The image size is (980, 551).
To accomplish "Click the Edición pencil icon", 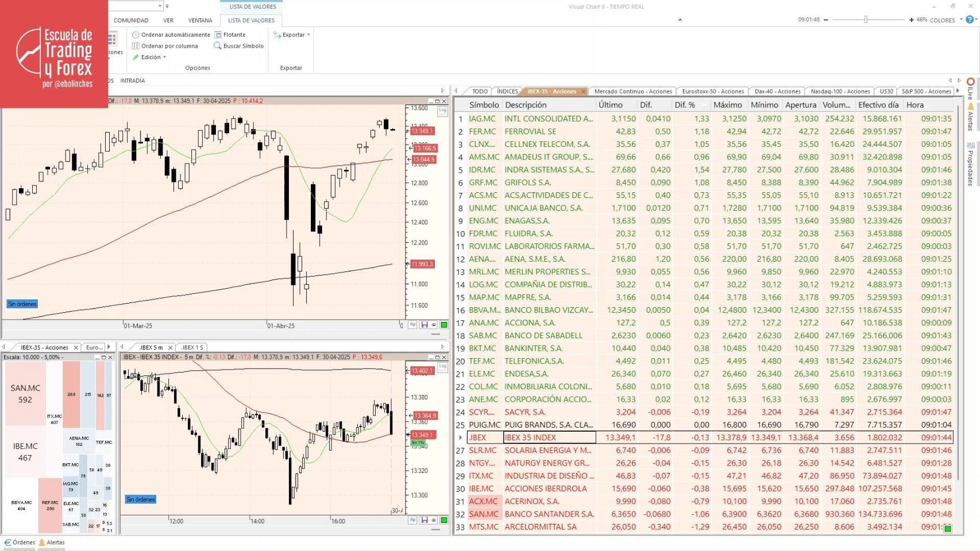I will 136,57.
